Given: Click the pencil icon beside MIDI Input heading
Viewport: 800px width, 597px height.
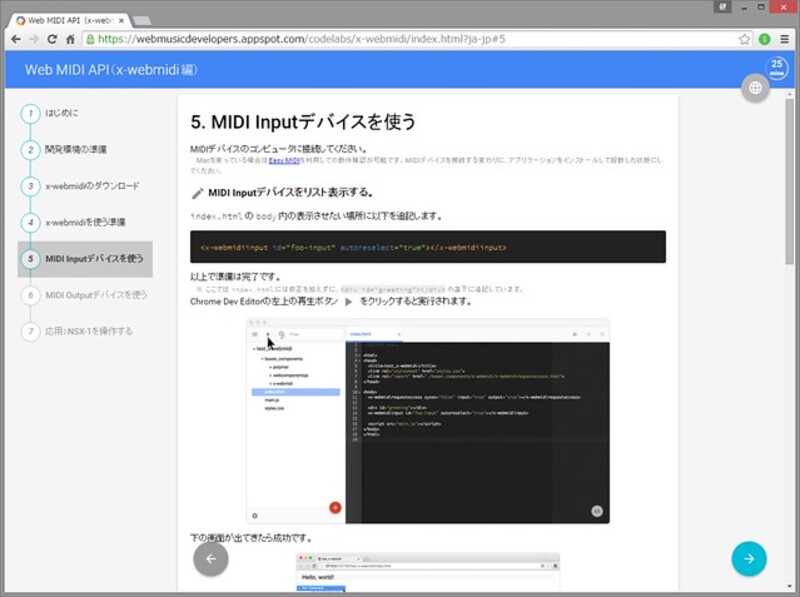Looking at the screenshot, I should point(197,193).
